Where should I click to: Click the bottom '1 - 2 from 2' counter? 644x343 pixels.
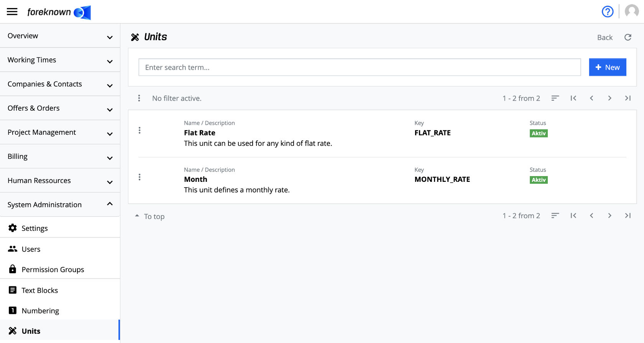(x=521, y=216)
